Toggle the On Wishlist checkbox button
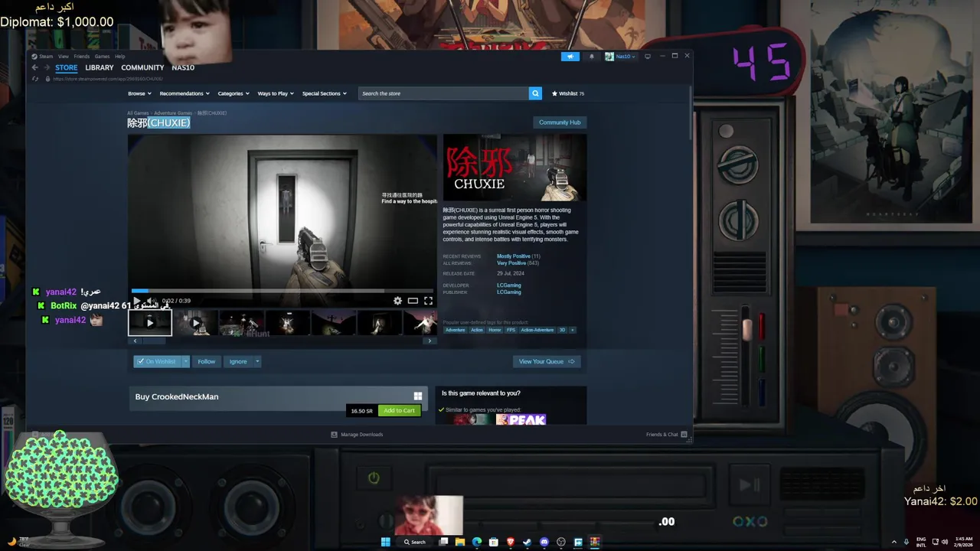Viewport: 980px width, 551px height. 157,361
